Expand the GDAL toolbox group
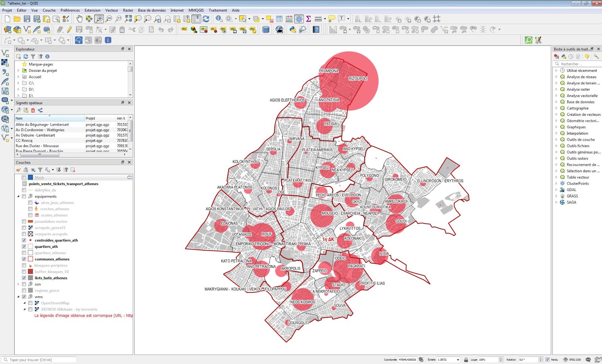Screen dimensions: 602x364 pyautogui.click(x=556, y=190)
